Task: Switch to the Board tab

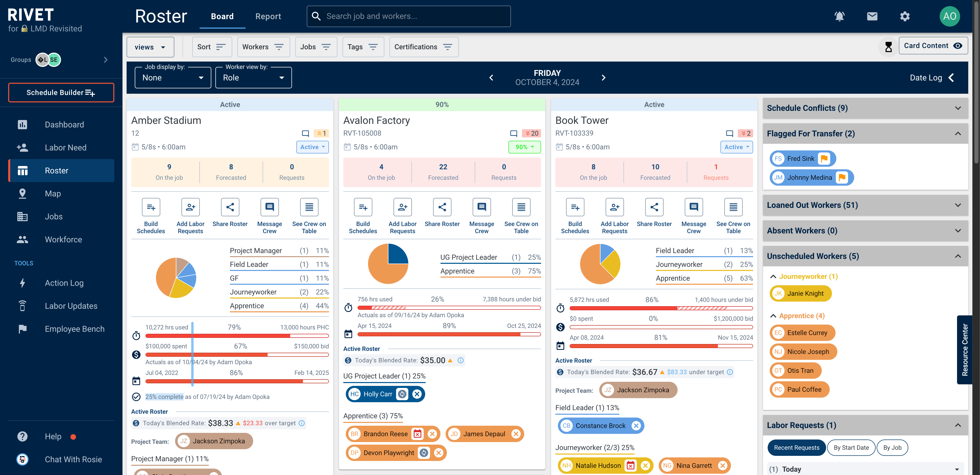Action: point(222,16)
